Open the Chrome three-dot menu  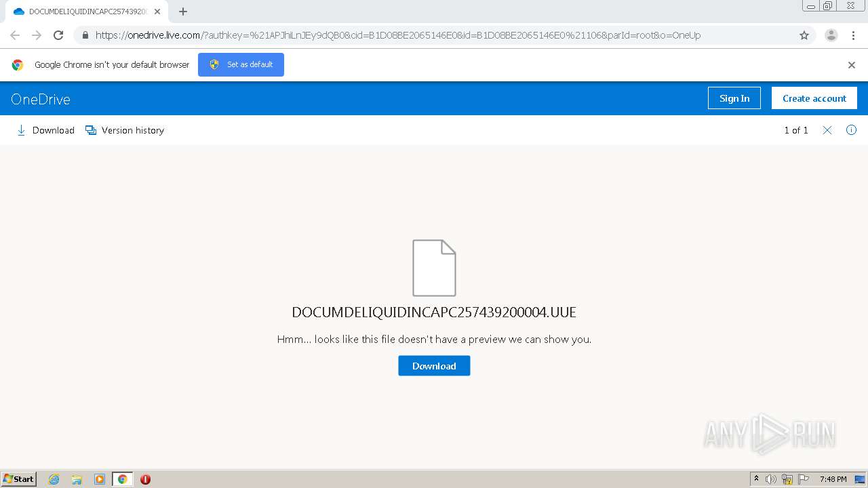853,35
